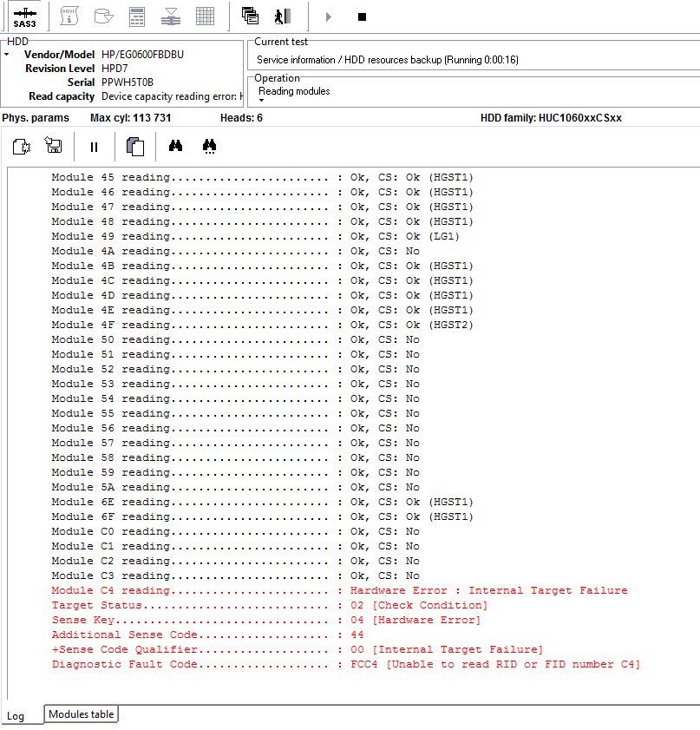Save the log with the floppy icon

pyautogui.click(x=54, y=145)
